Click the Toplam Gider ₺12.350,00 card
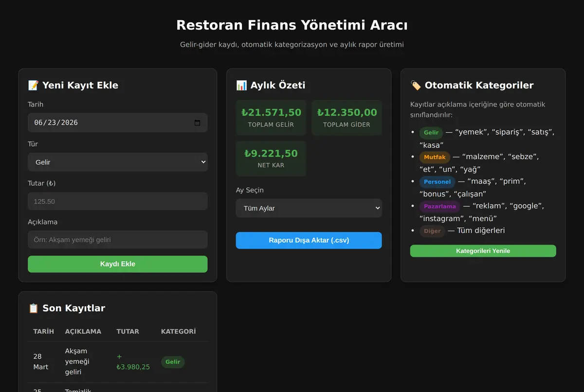The height and width of the screenshot is (392, 584). [347, 118]
